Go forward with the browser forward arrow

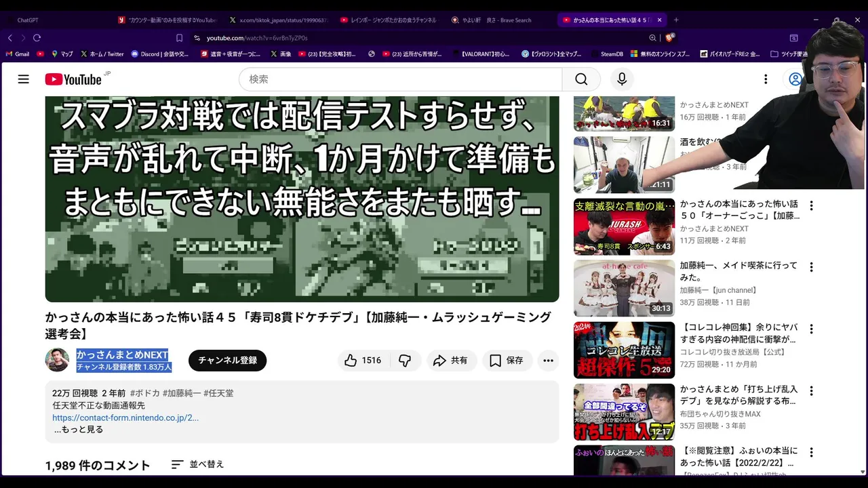[23, 38]
